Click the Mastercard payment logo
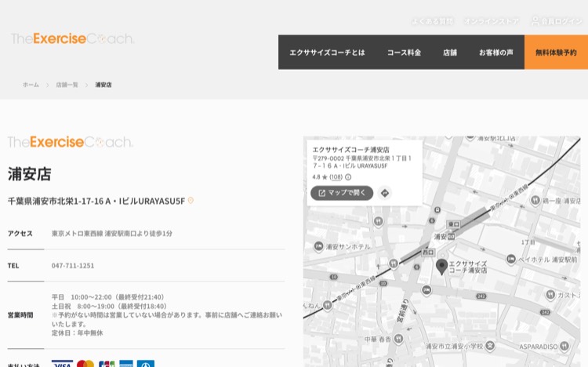 [85, 364]
